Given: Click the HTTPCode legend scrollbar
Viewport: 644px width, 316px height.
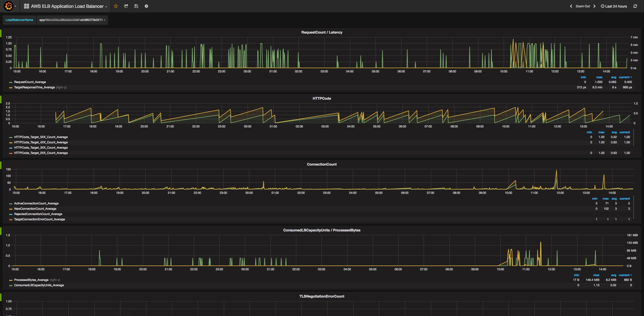Looking at the screenshot, I should [x=634, y=138].
